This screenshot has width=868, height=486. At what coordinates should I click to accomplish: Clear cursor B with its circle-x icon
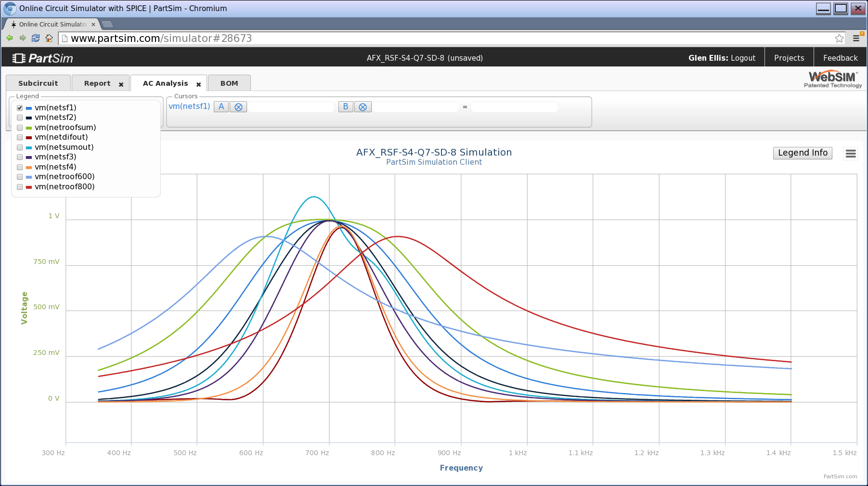[x=363, y=107]
